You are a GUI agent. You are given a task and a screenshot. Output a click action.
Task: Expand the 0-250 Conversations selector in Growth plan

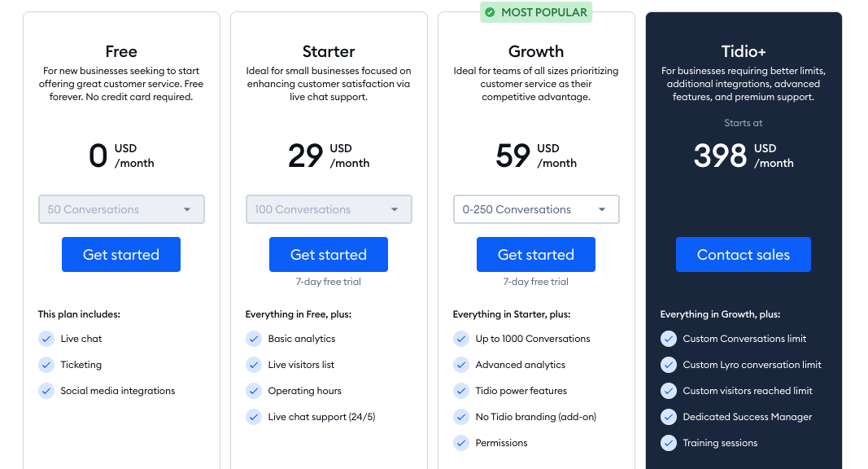click(536, 209)
